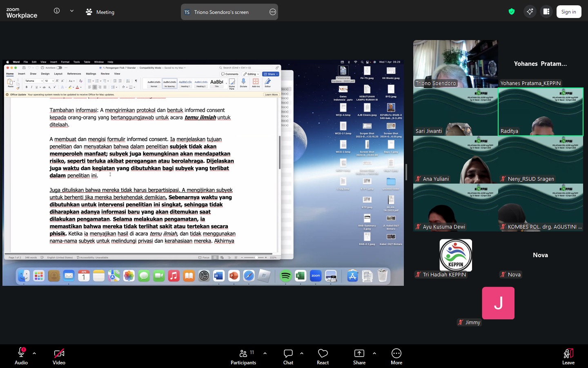
Task: Expand the Share options arrow
Action: [x=374, y=353]
